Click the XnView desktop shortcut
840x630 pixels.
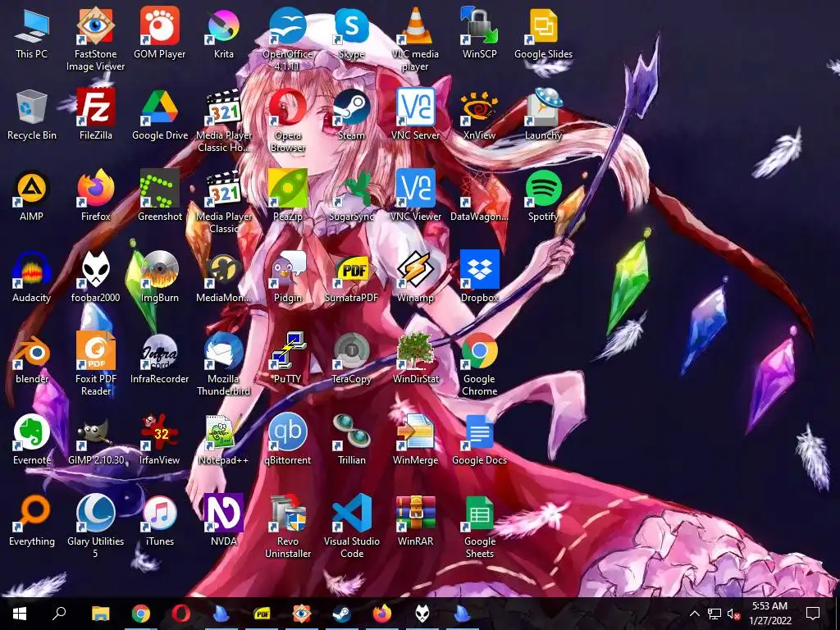pos(479,115)
